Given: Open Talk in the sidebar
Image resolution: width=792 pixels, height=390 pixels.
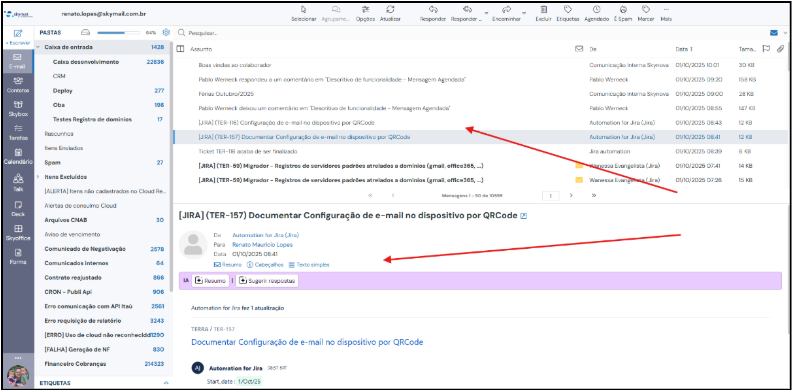Looking at the screenshot, I should coord(18,182).
